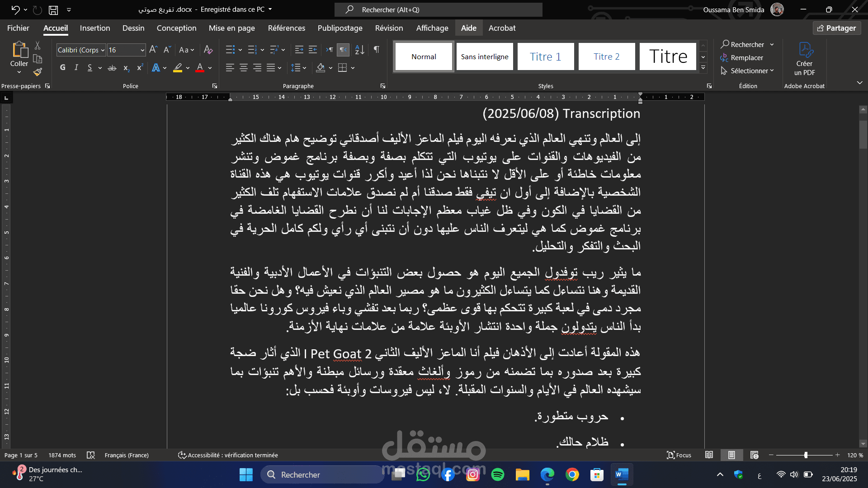Switch to the Acrobat tab
The width and height of the screenshot is (868, 488).
pyautogui.click(x=502, y=28)
